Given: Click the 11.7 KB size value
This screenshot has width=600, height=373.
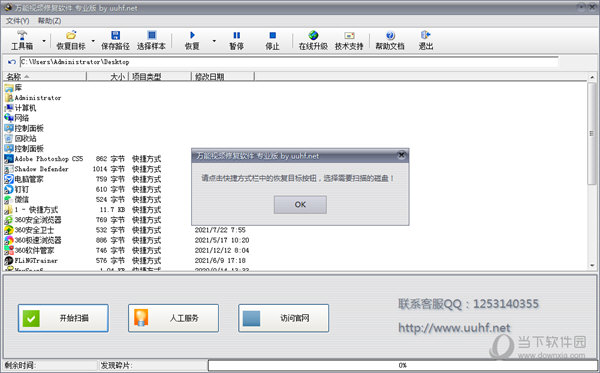Looking at the screenshot, I should 112,210.
